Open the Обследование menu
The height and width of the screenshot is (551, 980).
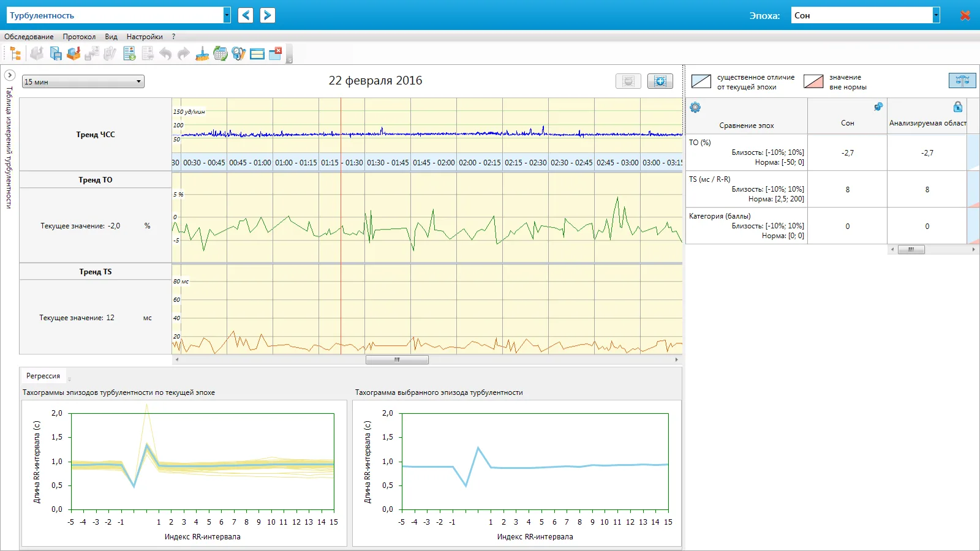(x=29, y=37)
